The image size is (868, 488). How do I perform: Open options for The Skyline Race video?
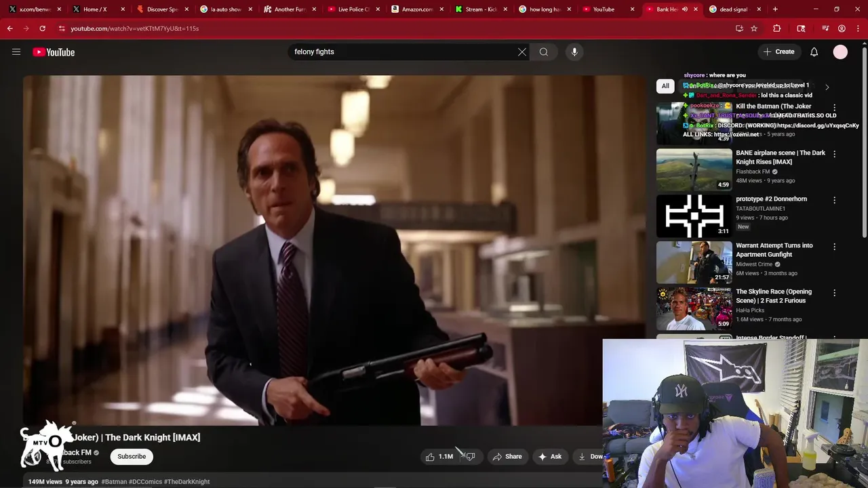[x=834, y=293]
